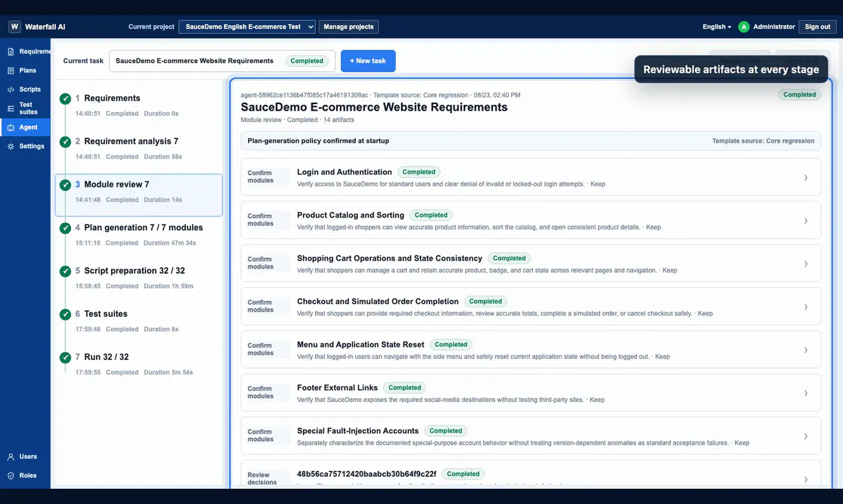Select the Module review 7 stage
The height and width of the screenshot is (504, 843).
(139, 195)
